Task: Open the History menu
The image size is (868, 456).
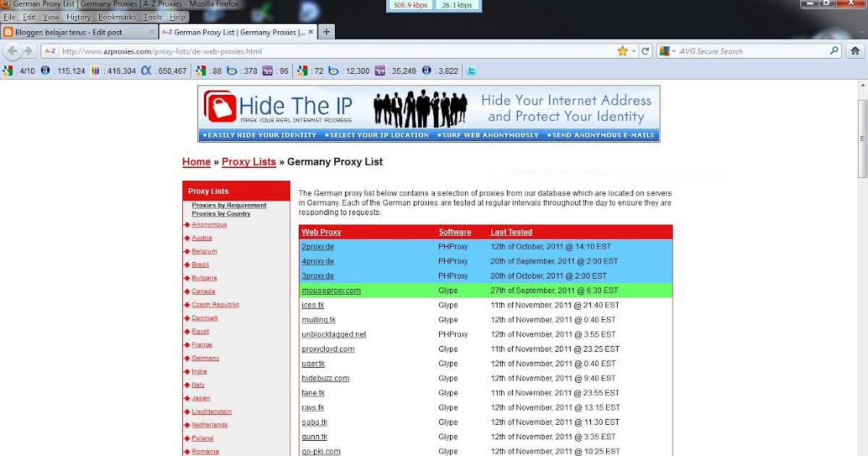Action: [79, 17]
